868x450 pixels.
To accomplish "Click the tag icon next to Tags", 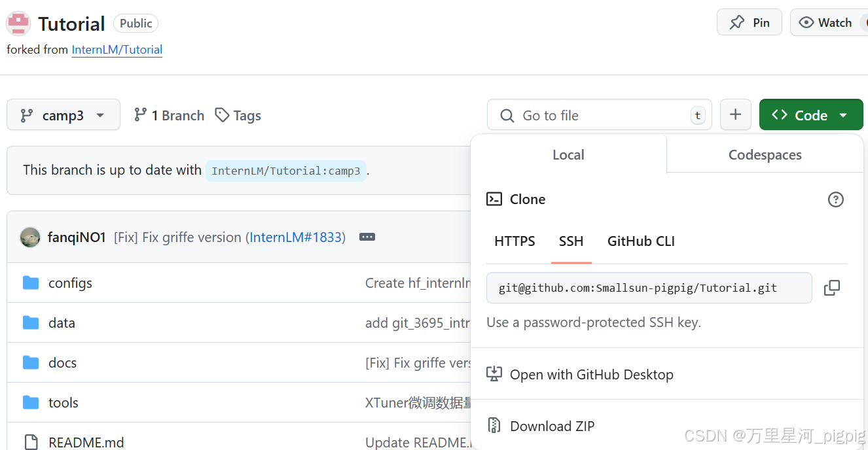I will (x=223, y=115).
